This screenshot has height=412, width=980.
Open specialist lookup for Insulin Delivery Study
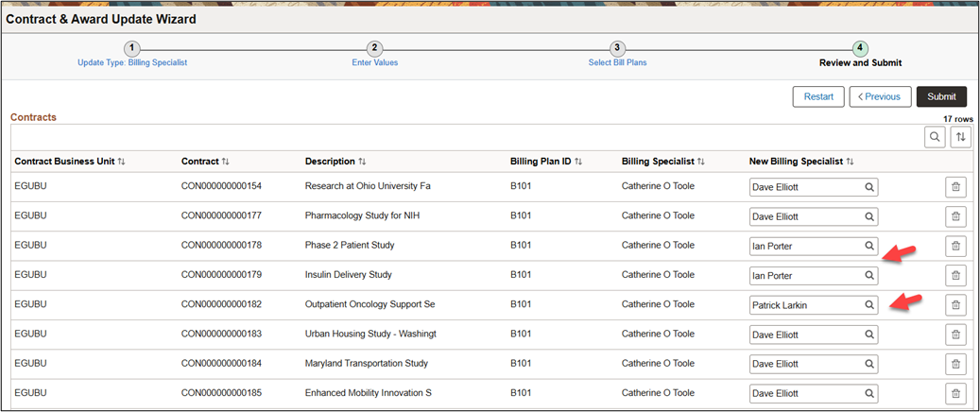[868, 276]
